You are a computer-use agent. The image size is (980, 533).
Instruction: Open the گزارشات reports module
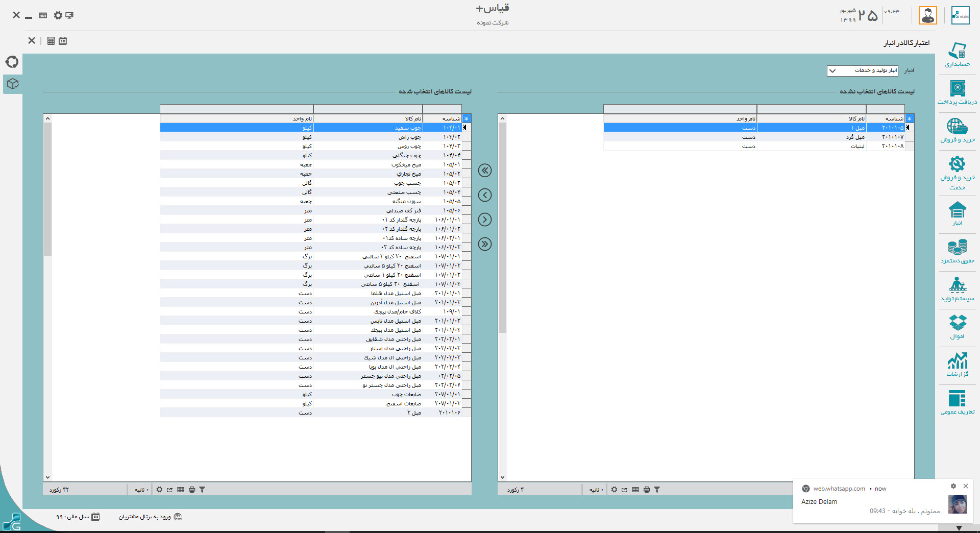(x=957, y=365)
